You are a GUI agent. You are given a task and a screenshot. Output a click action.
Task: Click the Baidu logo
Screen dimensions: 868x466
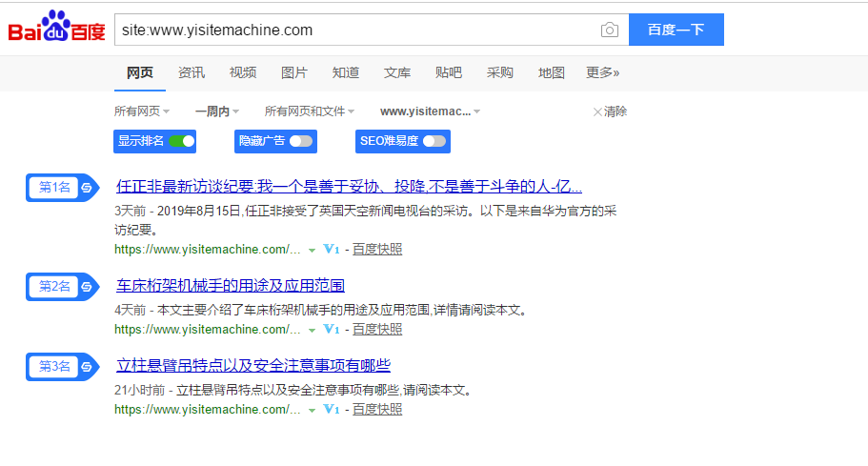(x=56, y=27)
